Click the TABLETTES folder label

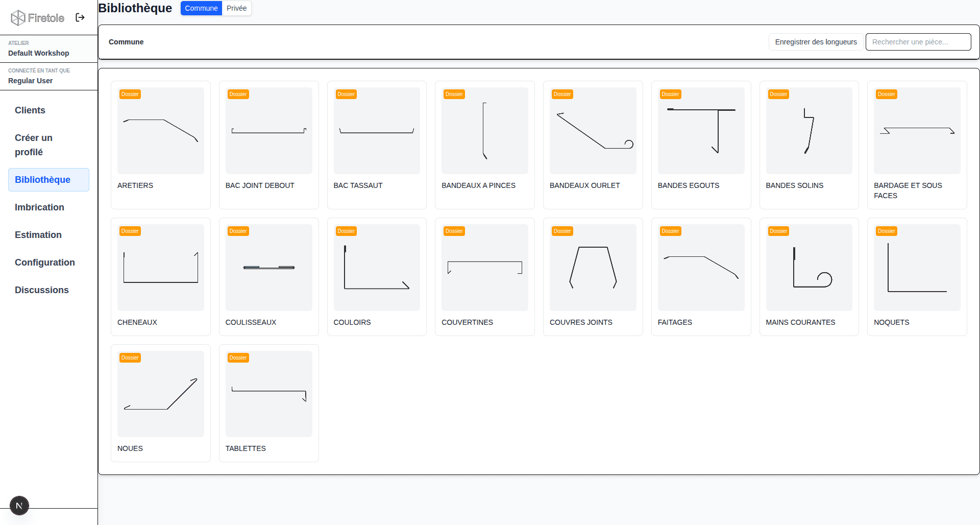[246, 448]
